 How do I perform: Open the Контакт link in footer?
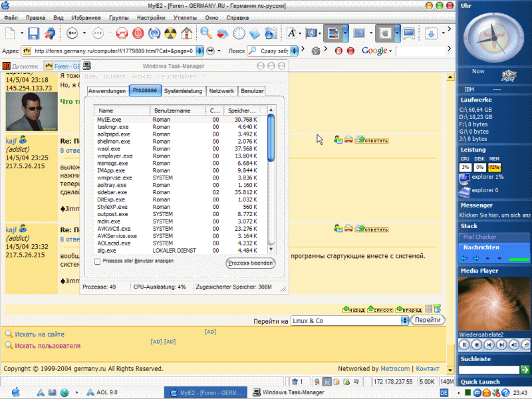tap(428, 368)
